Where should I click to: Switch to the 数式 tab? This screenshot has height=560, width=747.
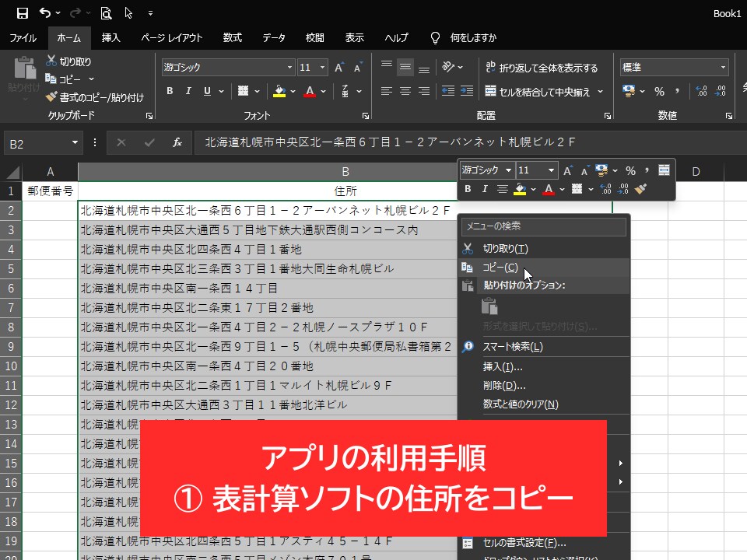[233, 37]
